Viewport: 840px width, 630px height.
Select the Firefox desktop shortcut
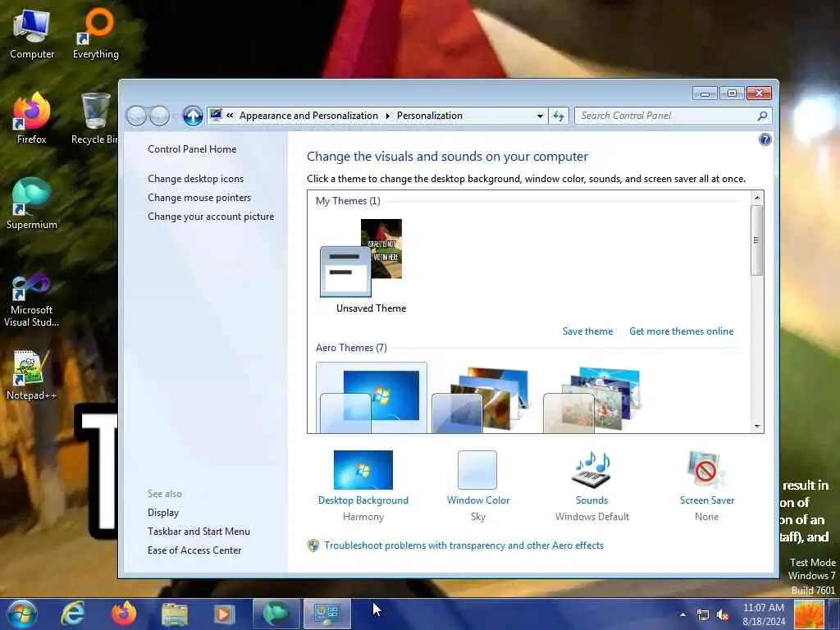tap(32, 119)
